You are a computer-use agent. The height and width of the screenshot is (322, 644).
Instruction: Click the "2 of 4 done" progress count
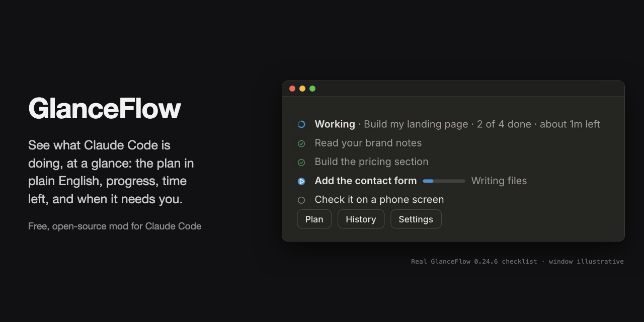pyautogui.click(x=504, y=124)
